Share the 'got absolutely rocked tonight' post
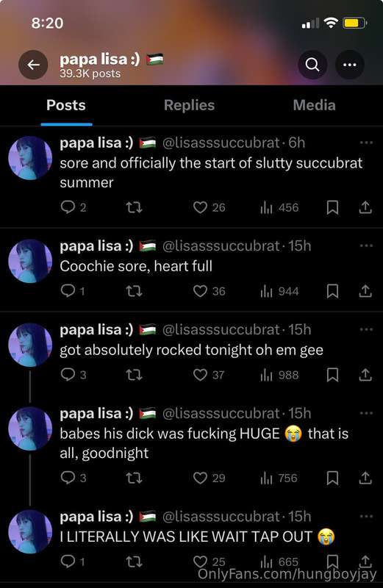Image resolution: width=383 pixels, height=588 pixels. 365,375
